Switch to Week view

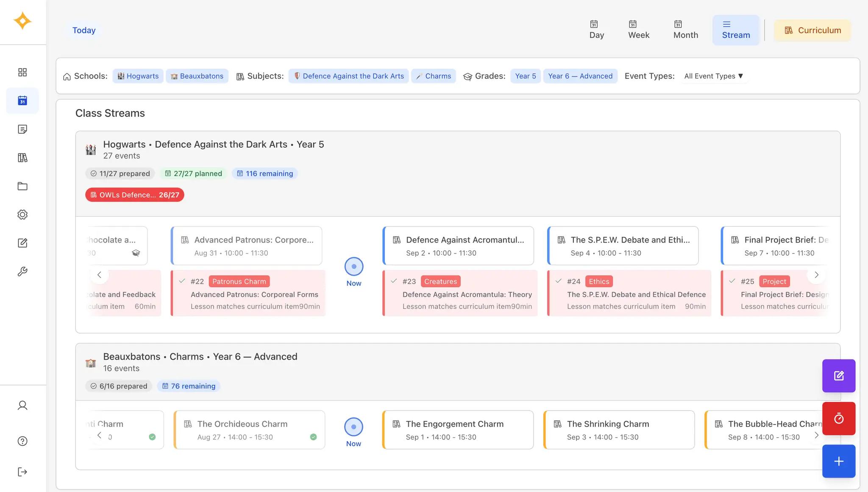click(x=639, y=30)
